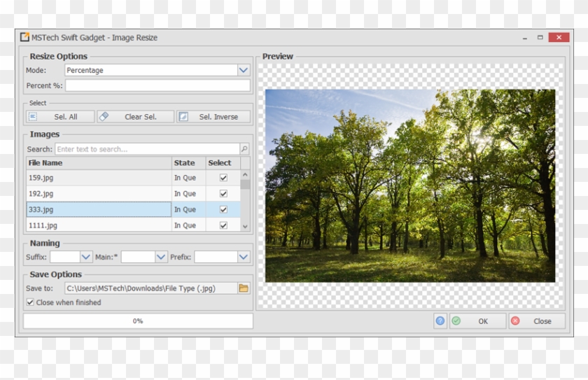588x380 pixels.
Task: Click the blue help question mark icon
Action: [x=440, y=321]
